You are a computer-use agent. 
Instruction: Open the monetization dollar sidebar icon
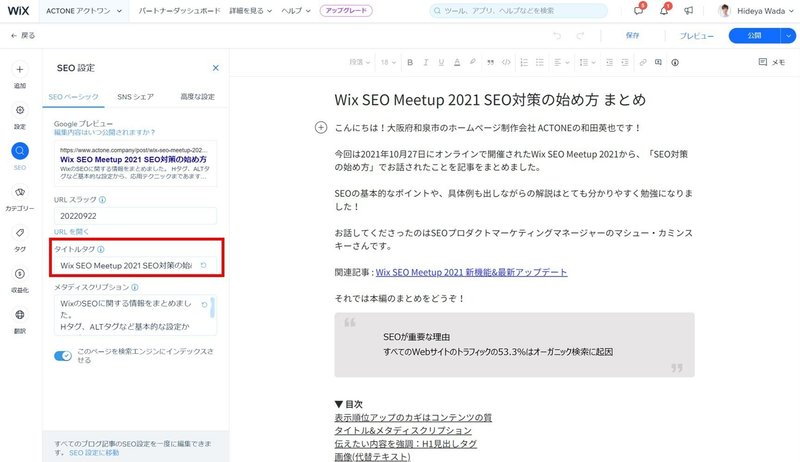click(20, 274)
